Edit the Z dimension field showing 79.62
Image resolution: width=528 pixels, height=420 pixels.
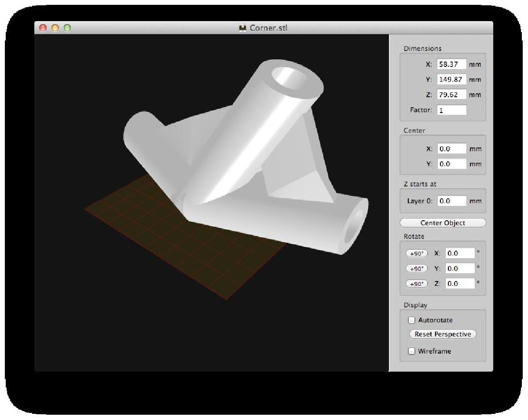(x=451, y=95)
